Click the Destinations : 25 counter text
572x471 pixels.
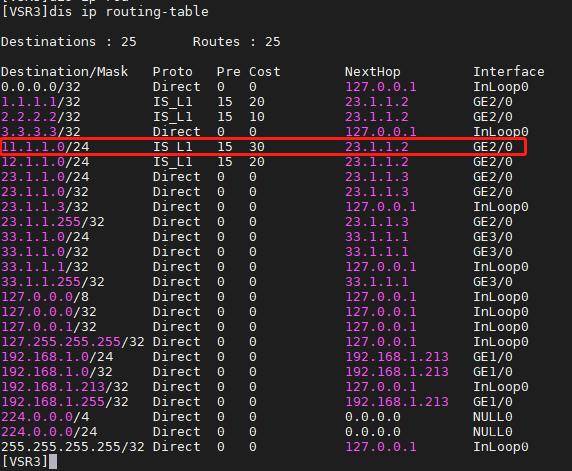69,42
